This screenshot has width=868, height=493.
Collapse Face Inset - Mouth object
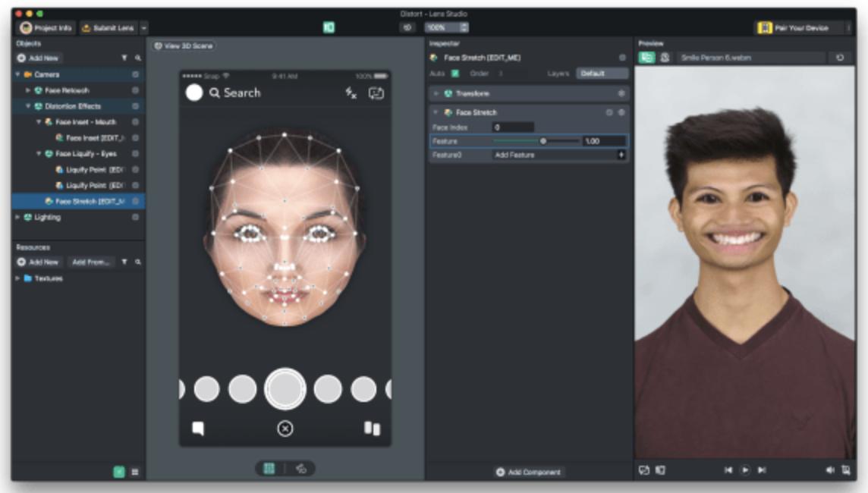[38, 121]
